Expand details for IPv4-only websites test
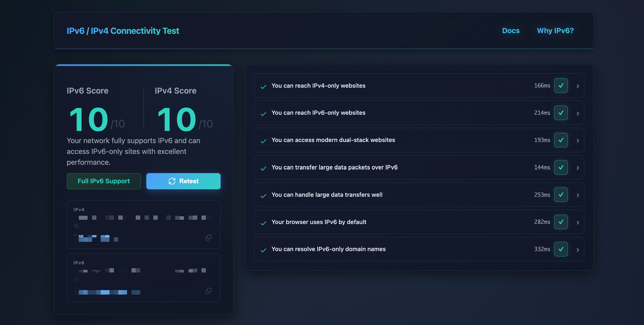 [578, 86]
